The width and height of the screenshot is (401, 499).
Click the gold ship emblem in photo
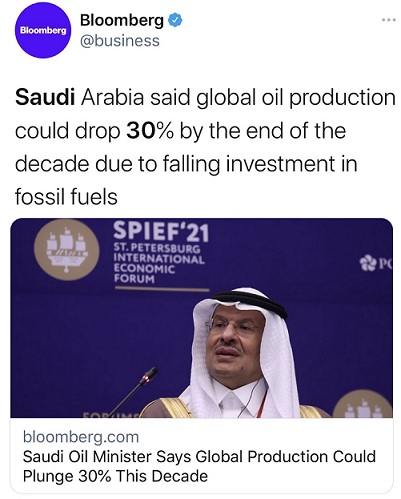pos(67,249)
